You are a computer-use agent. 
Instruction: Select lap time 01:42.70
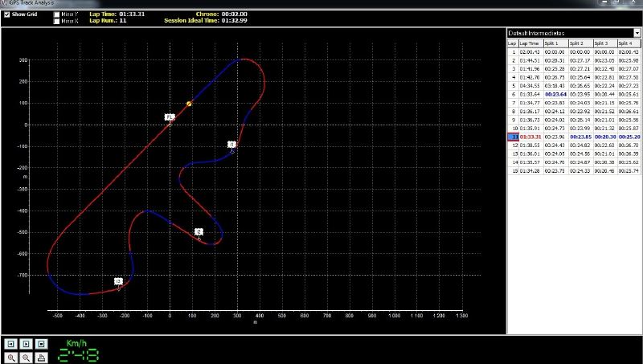pyautogui.click(x=530, y=77)
